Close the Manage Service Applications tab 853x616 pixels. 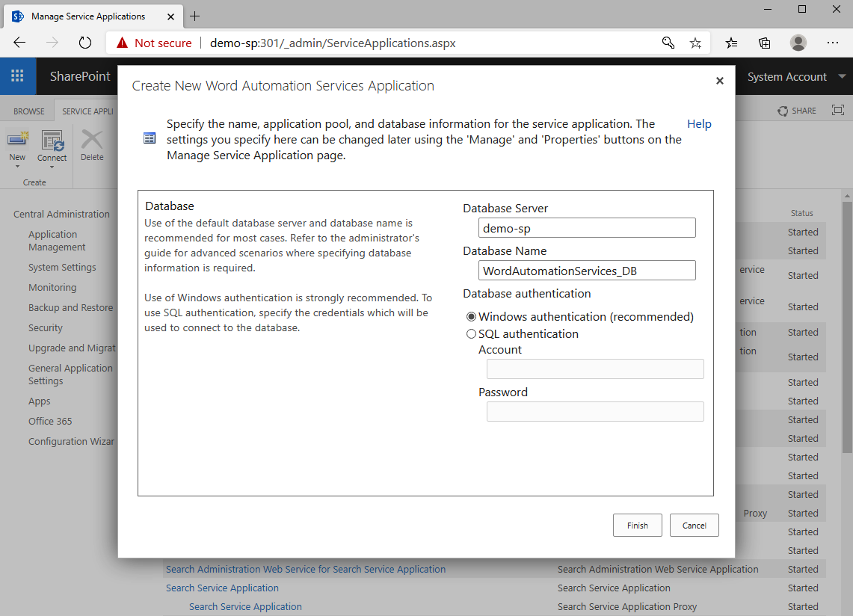(170, 16)
